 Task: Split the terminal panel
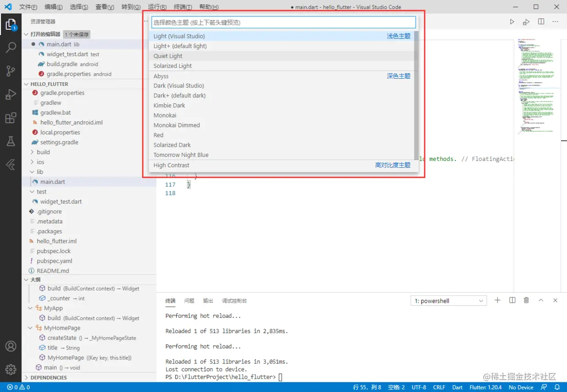point(512,301)
